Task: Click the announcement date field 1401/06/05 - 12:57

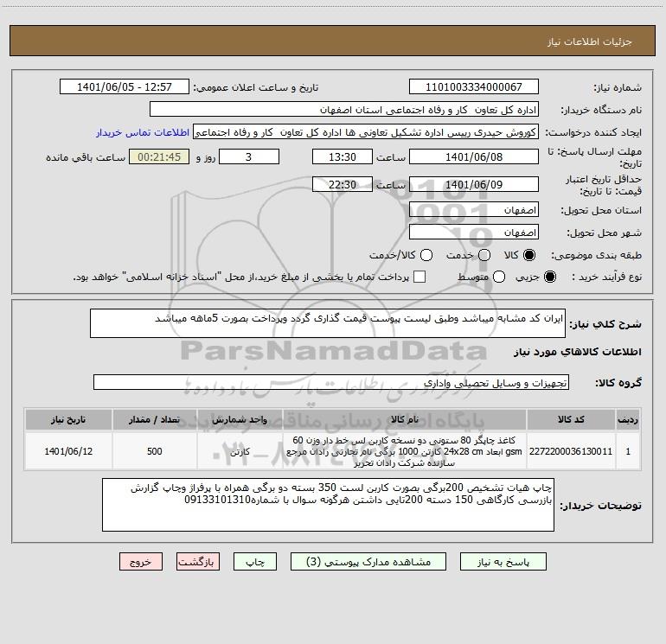Action: tap(125, 87)
